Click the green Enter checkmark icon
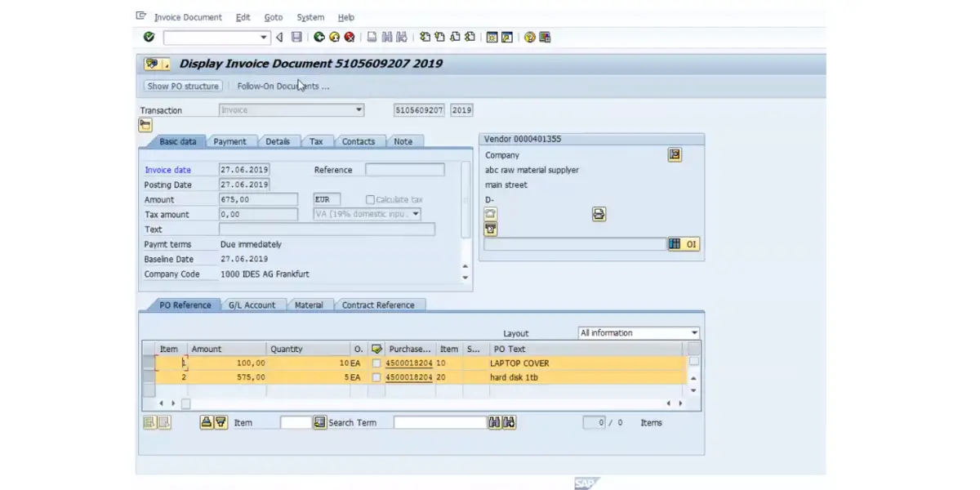The height and width of the screenshot is (490, 980). tap(149, 37)
